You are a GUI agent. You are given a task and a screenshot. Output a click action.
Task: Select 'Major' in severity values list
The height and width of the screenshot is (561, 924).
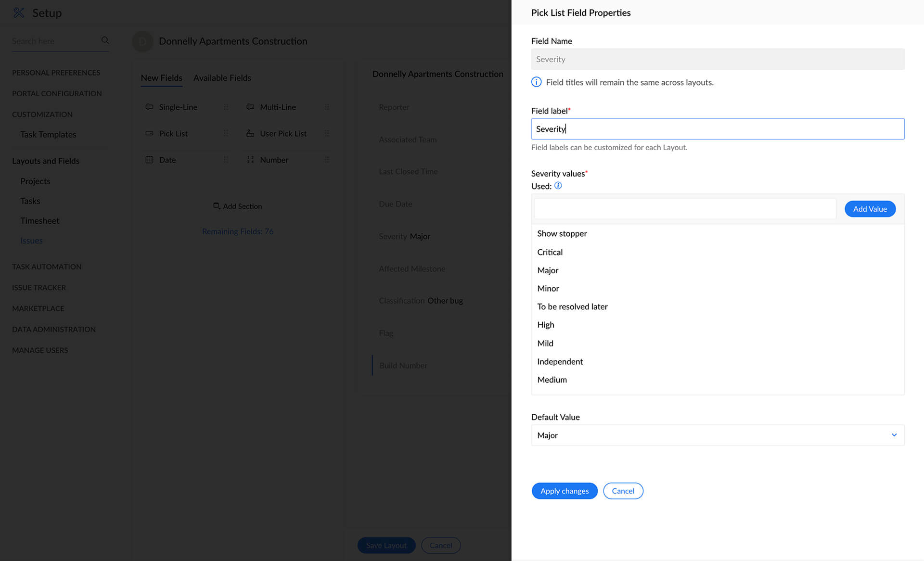[x=548, y=270]
